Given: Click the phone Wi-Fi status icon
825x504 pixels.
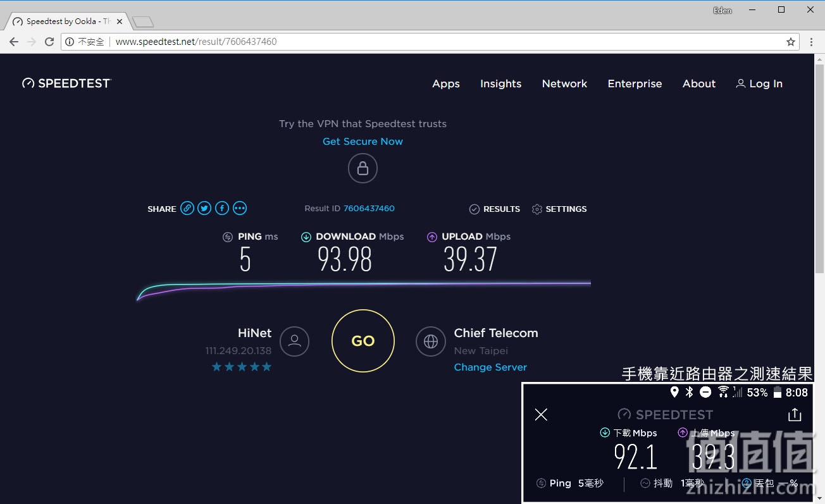Looking at the screenshot, I should coord(723,392).
